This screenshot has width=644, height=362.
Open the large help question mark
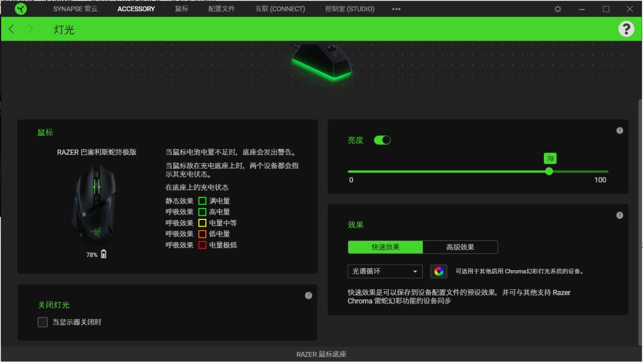point(626,29)
